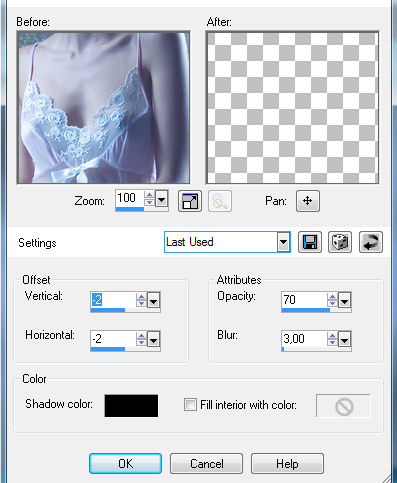Image resolution: width=397 pixels, height=483 pixels.
Task: Open the Vertical offset dropdown arrow
Action: (154, 301)
